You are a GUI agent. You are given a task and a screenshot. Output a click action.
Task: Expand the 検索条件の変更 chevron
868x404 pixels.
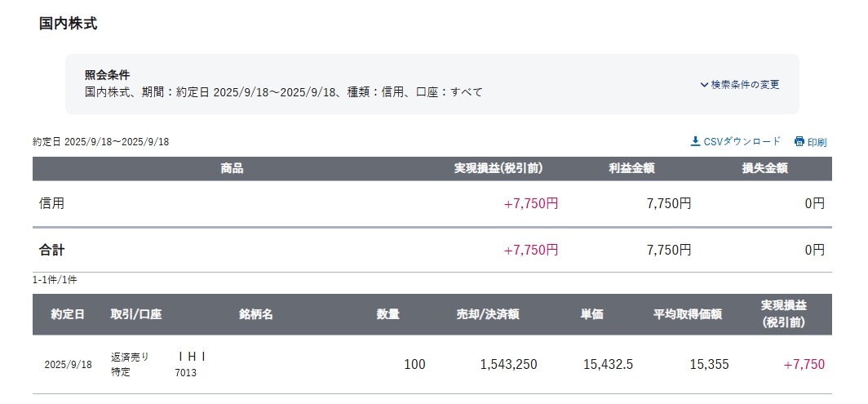[x=703, y=85]
